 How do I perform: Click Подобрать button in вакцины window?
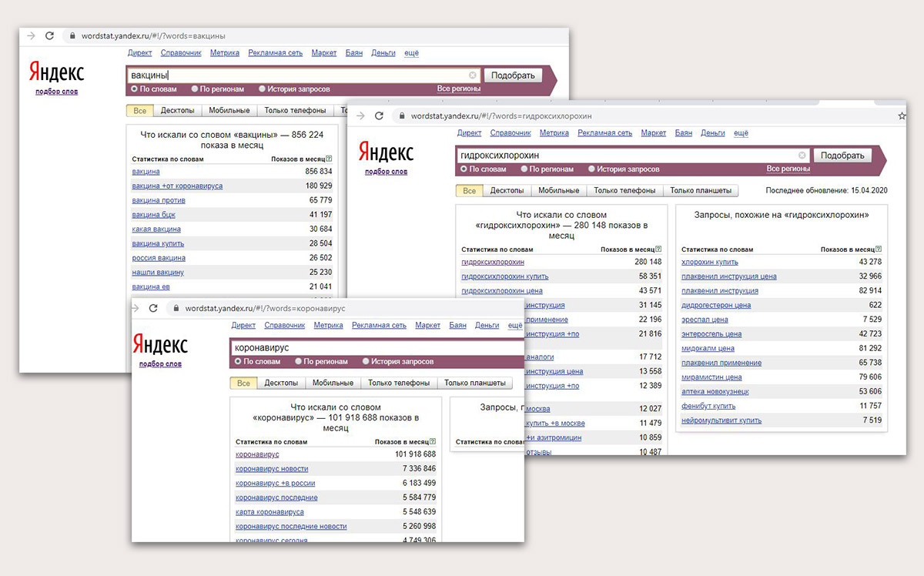pos(512,75)
